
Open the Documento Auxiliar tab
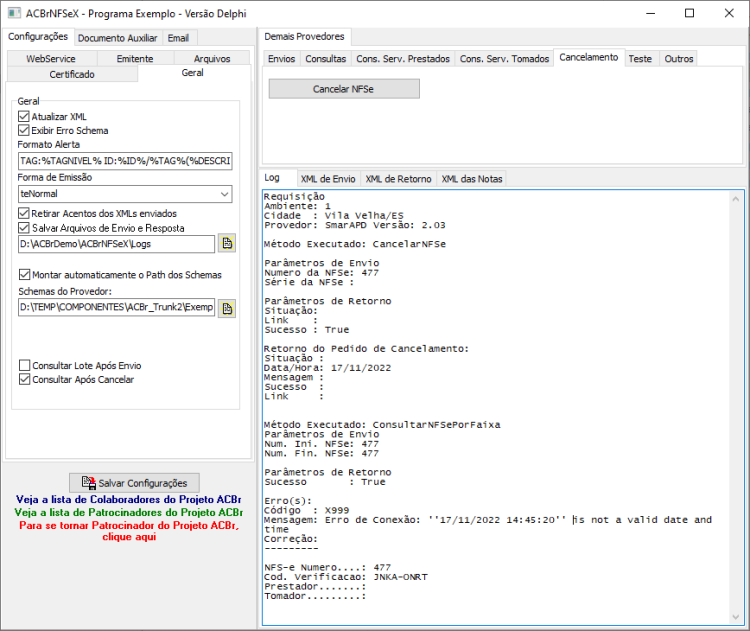point(118,38)
